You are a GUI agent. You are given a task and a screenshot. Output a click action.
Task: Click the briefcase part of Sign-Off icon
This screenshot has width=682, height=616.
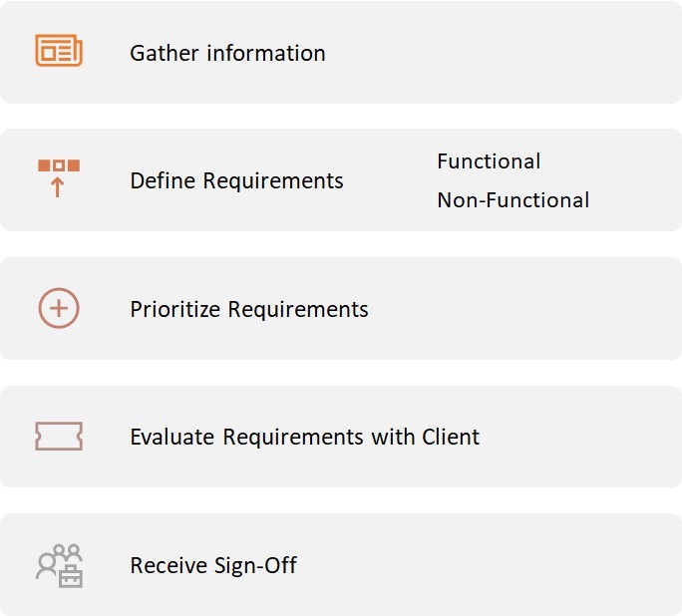click(71, 577)
